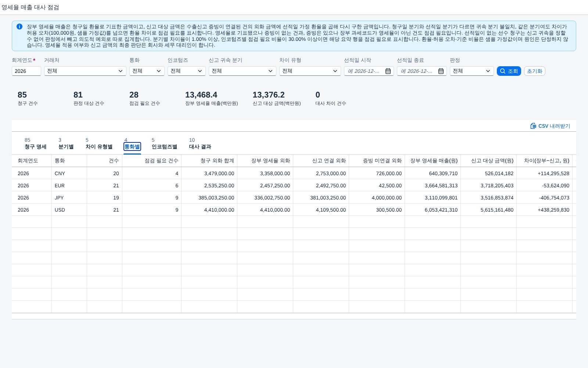The width and height of the screenshot is (588, 368).
Task: Open calendar picker for 선적일 종료
Action: (x=441, y=71)
